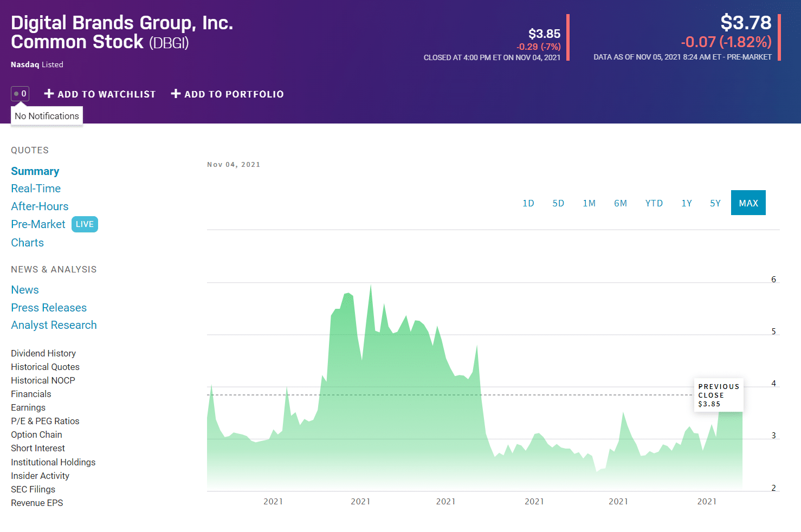
Task: Select the MAX chart range
Action: tap(748, 203)
